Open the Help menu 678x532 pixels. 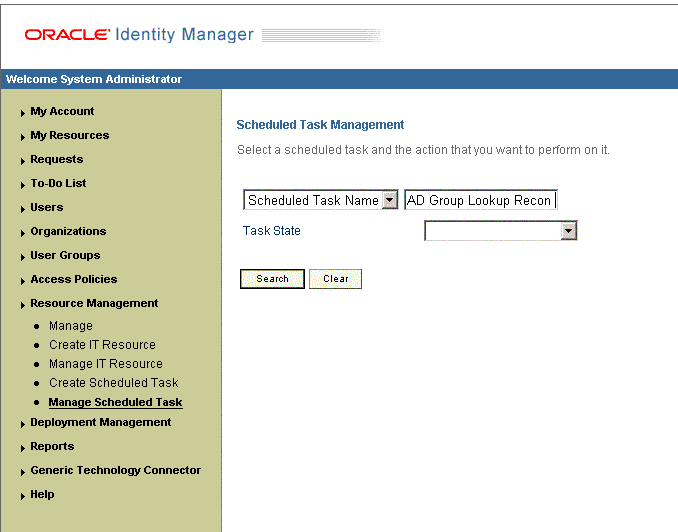click(42, 494)
